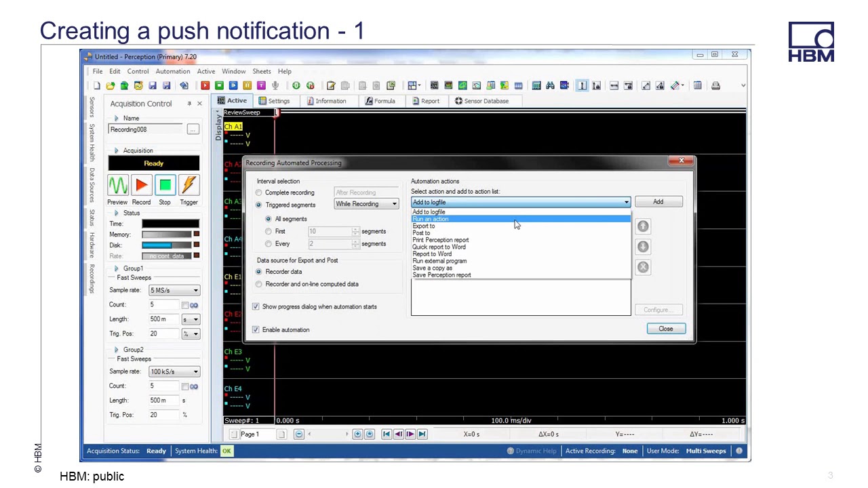
Task: Remove action with the round X icon
Action: (x=643, y=267)
